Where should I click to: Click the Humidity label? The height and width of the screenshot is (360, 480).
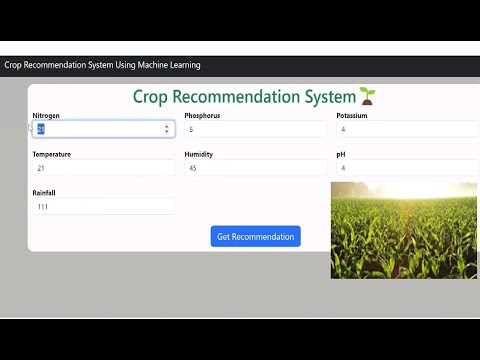(199, 154)
